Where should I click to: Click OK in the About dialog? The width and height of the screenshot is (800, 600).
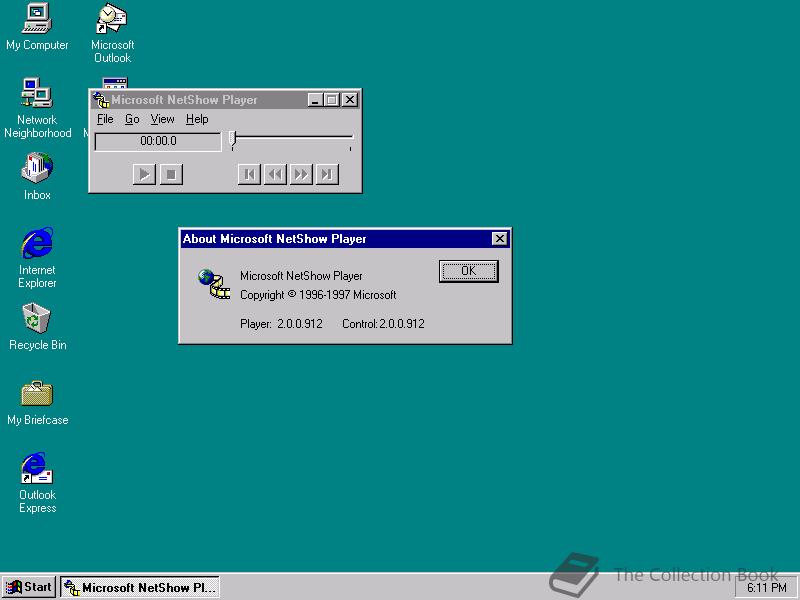468,271
